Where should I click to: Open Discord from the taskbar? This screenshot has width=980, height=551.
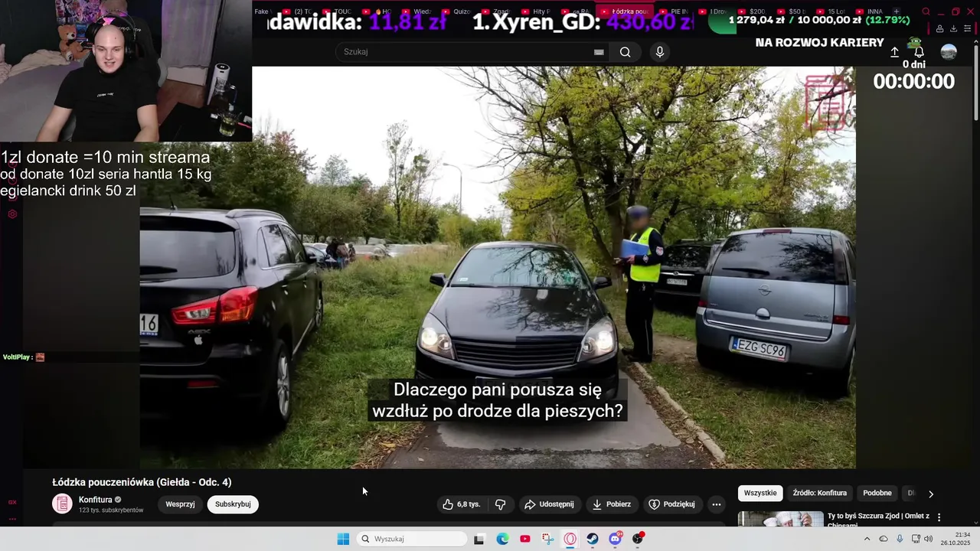pos(615,539)
